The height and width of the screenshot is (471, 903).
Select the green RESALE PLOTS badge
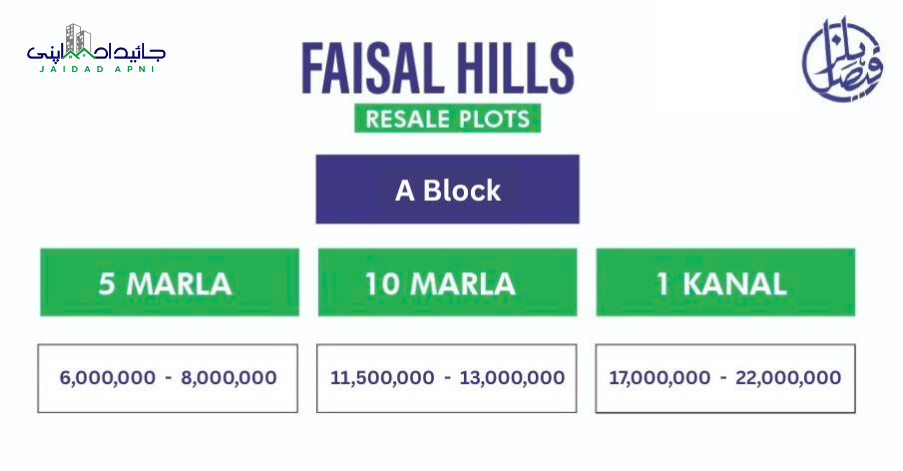(x=447, y=117)
